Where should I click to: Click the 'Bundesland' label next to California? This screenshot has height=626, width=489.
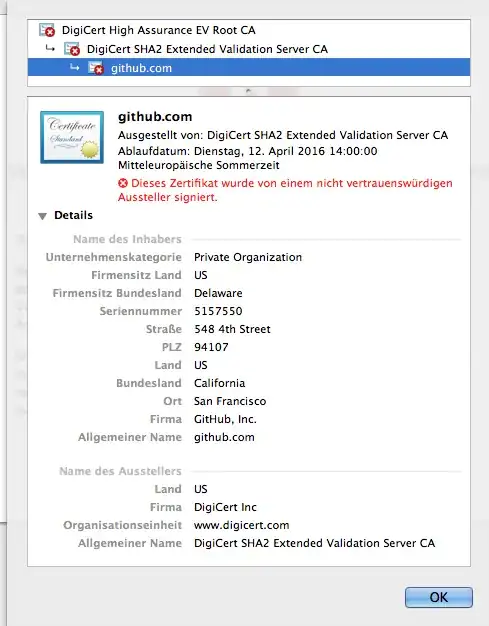pyautogui.click(x=149, y=383)
